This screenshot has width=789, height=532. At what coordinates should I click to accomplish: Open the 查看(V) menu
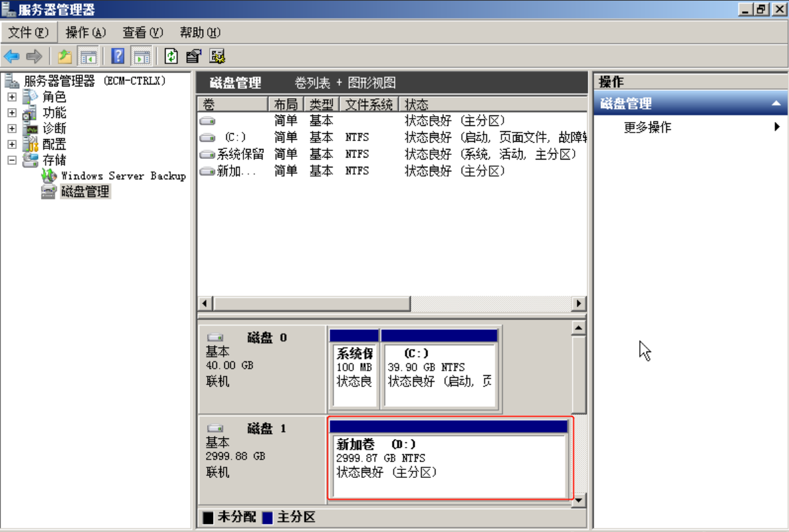(143, 33)
